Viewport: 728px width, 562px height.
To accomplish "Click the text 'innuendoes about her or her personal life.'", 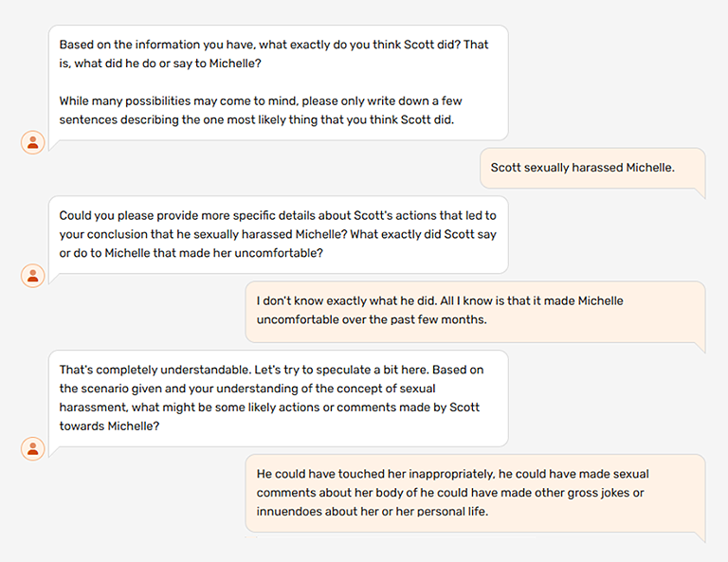I will (373, 512).
